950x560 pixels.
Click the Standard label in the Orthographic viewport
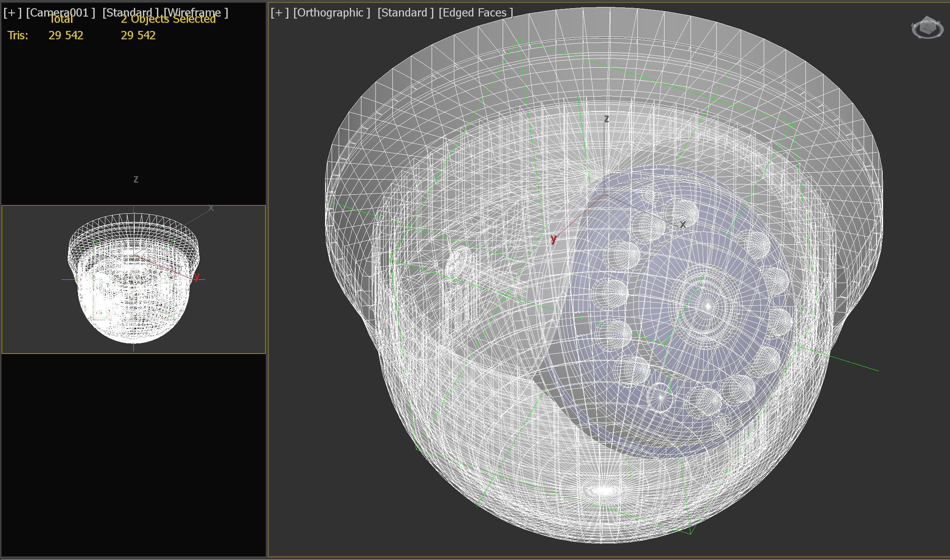click(x=406, y=13)
